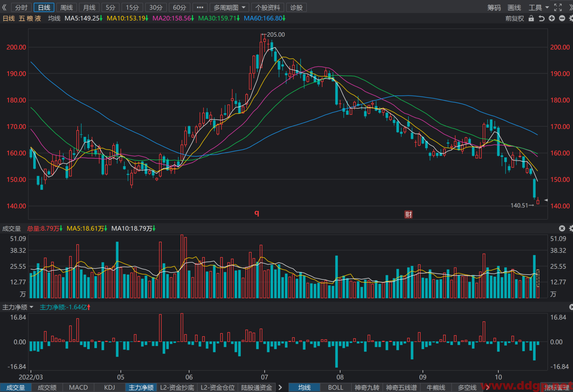Viewport: 573px width, 392px height.
Task: Select the 60分 minute period
Action: click(x=179, y=8)
